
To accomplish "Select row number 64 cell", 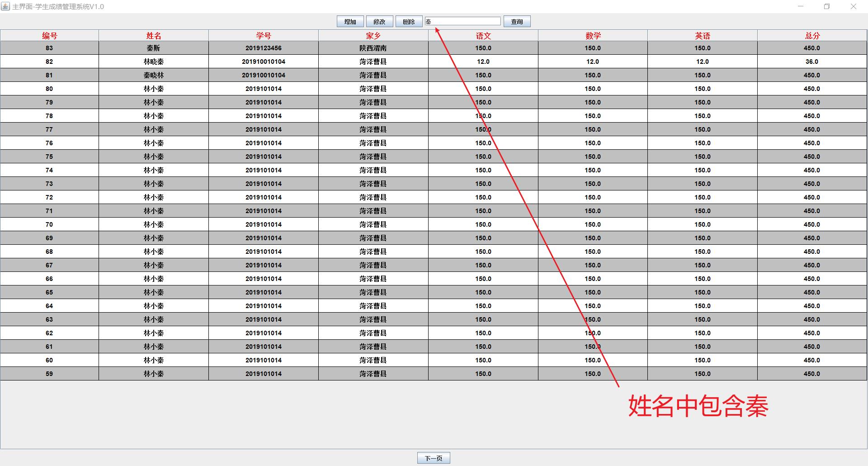I will [49, 306].
